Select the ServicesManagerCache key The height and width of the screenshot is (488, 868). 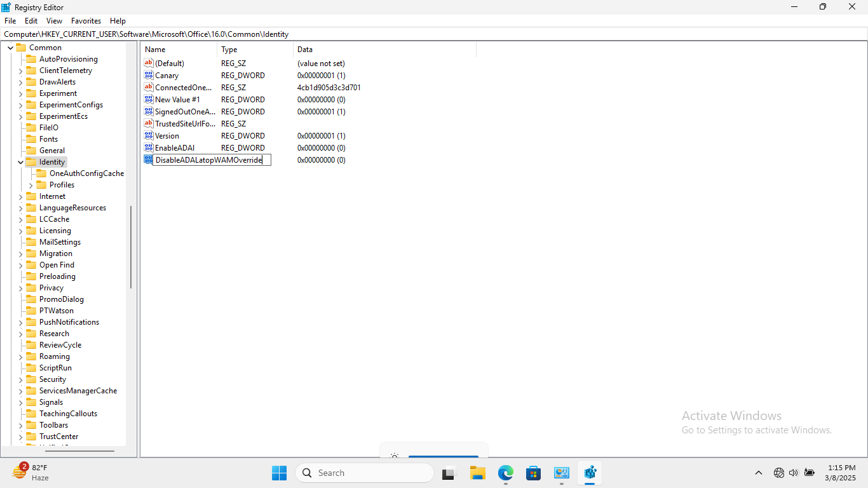78,391
